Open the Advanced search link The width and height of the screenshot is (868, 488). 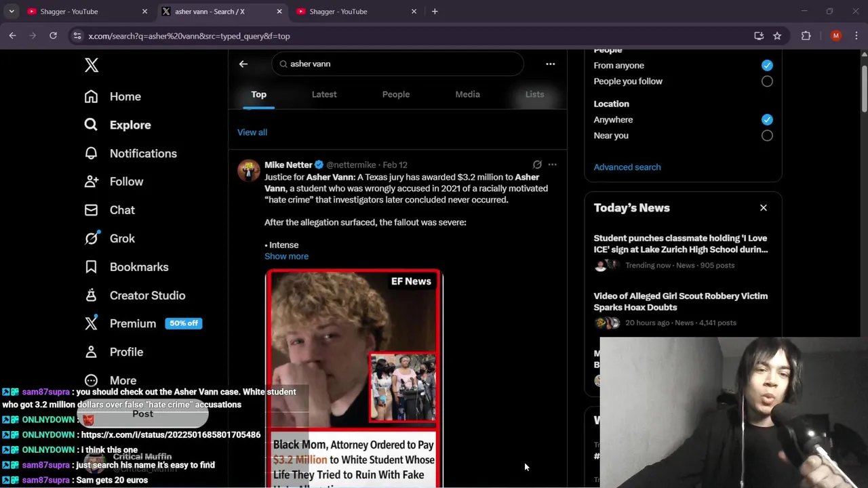(x=627, y=167)
